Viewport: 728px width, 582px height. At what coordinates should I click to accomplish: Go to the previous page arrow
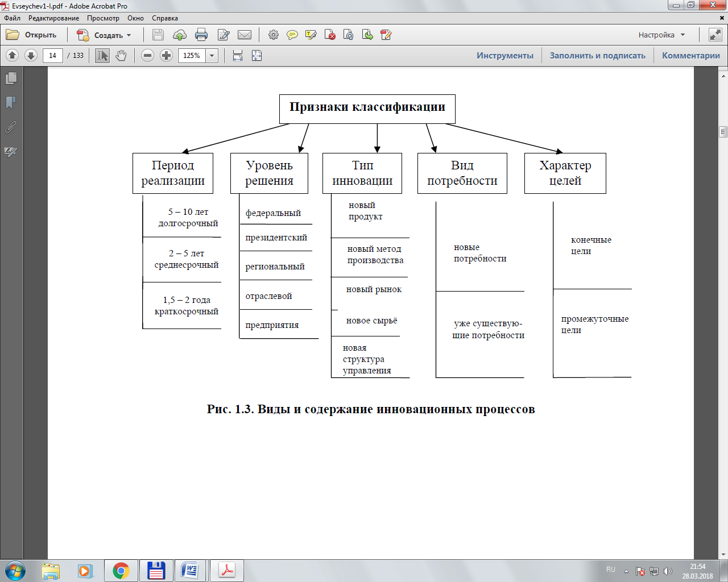tap(13, 56)
